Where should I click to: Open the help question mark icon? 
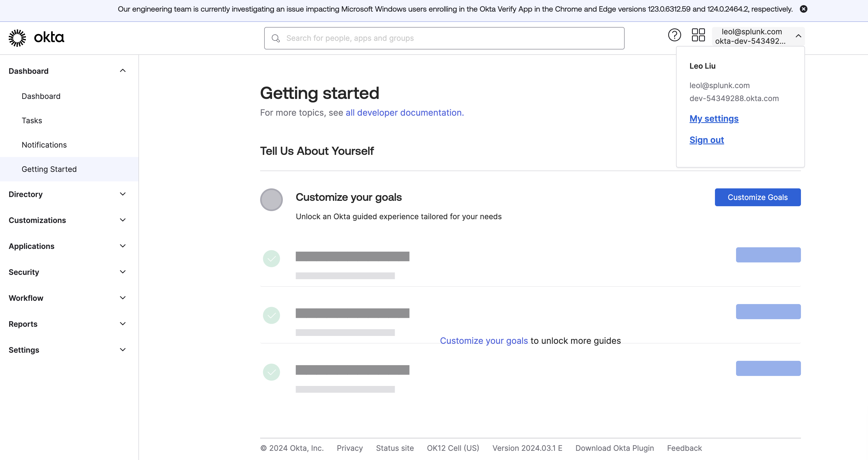click(x=674, y=35)
